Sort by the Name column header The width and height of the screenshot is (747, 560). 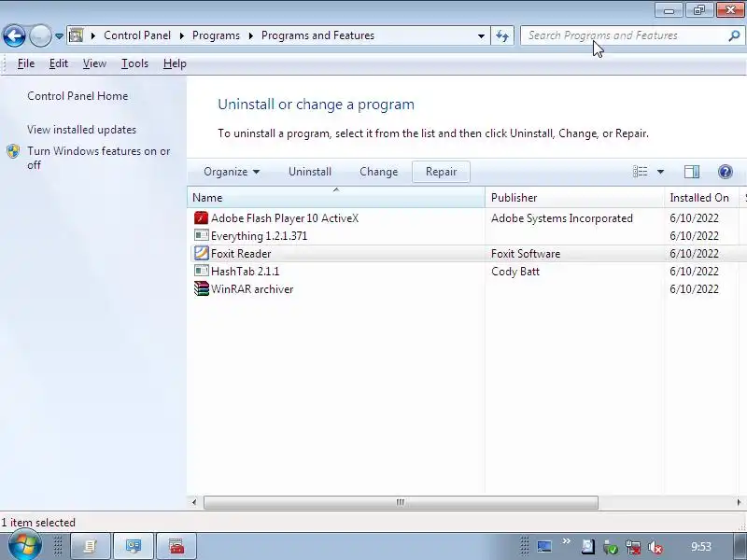coord(336,198)
